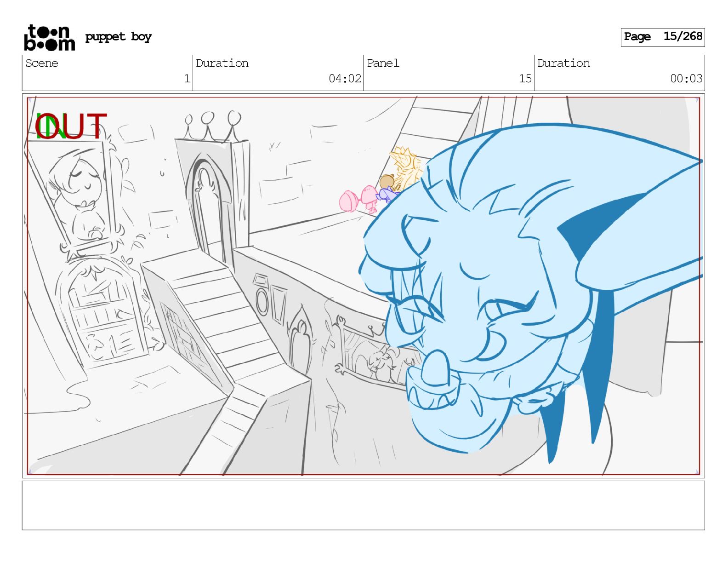Click the 'Page 15/268' indicator box
The image size is (728, 563).
click(662, 37)
